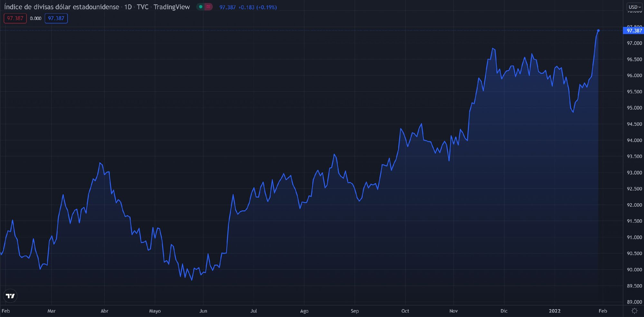Click the 94.500 price axis label

tap(634, 124)
